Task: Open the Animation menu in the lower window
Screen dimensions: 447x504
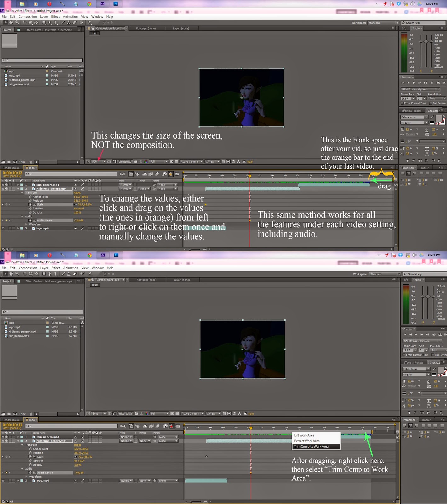Action: 71,268
